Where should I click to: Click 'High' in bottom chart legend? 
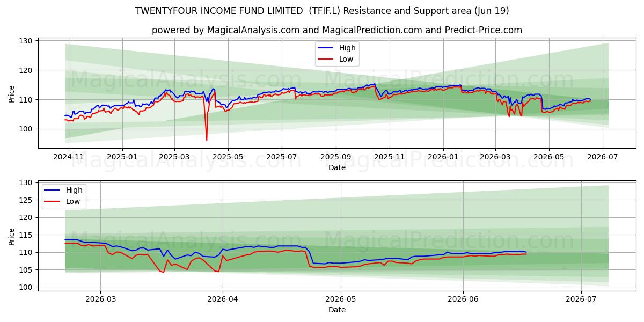[x=74, y=190]
